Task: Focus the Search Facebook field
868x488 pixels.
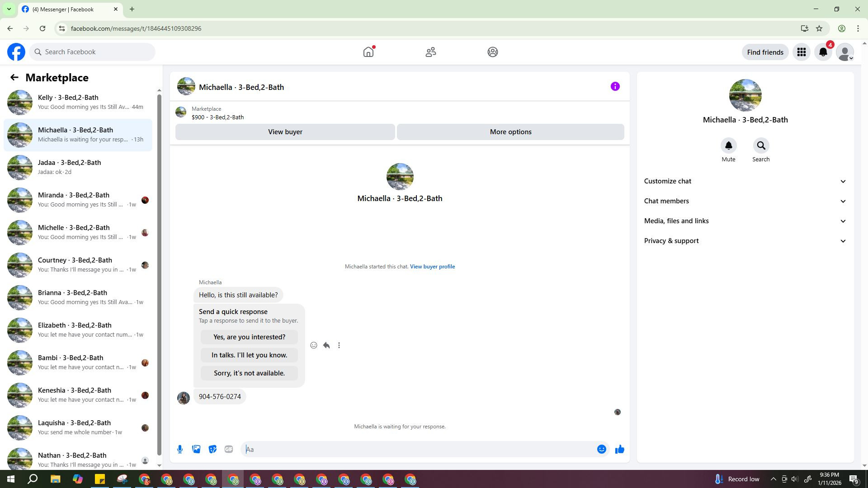Action: 92,52
